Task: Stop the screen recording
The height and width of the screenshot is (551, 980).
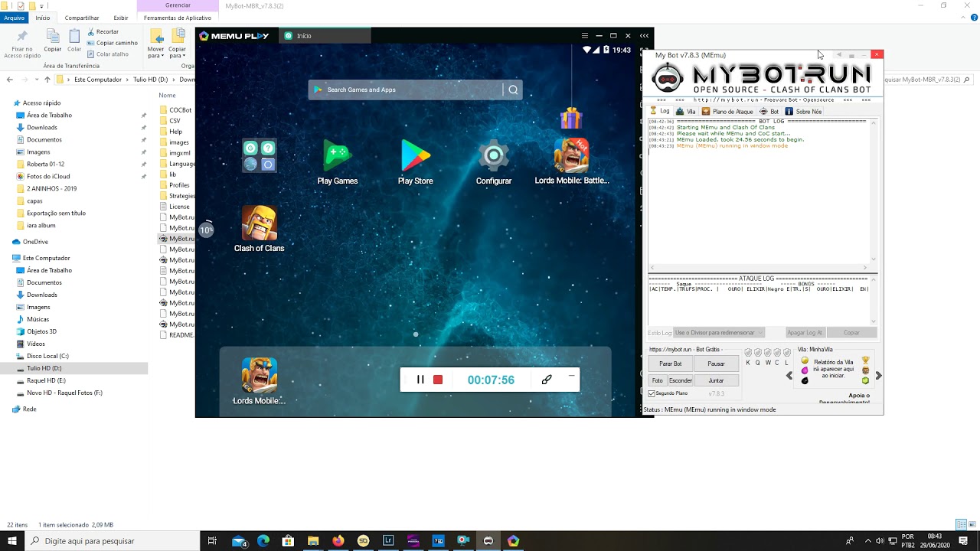Action: pyautogui.click(x=438, y=380)
